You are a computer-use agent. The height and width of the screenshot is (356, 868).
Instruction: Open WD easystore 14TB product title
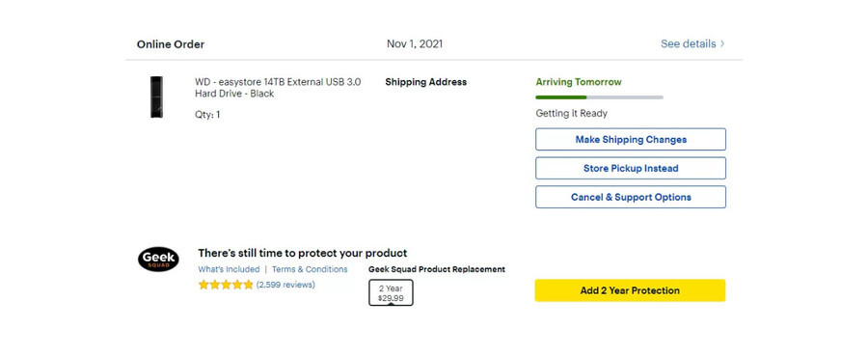[278, 88]
